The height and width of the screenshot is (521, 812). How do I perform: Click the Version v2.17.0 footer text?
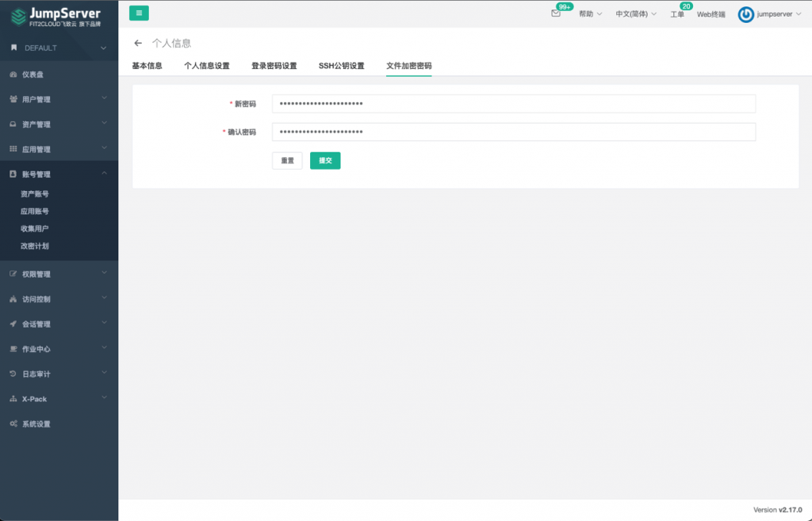coord(777,510)
